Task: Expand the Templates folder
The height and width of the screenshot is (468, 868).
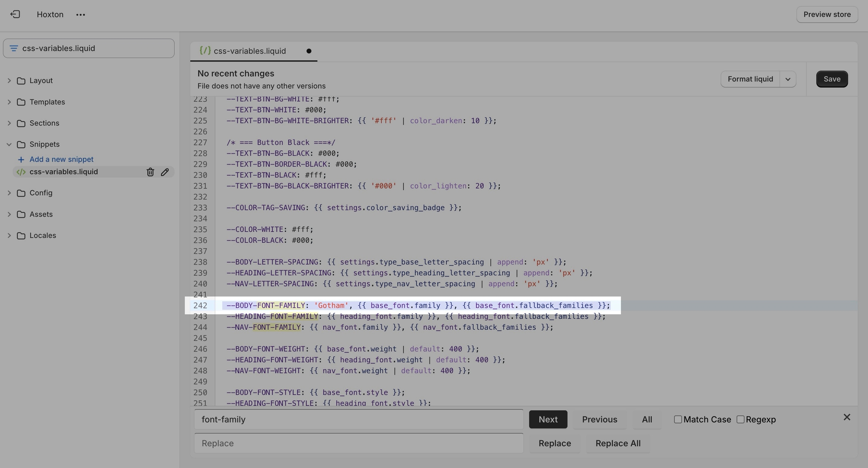Action: click(x=9, y=102)
